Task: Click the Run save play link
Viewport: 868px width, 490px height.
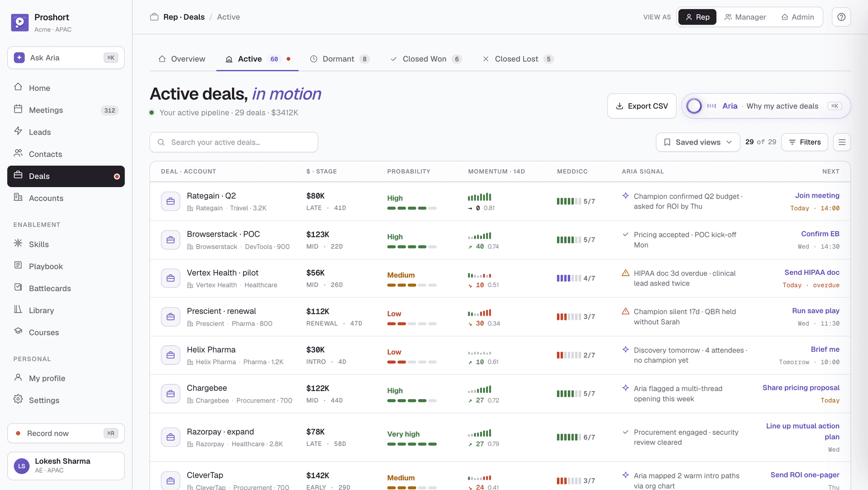Action: click(816, 311)
